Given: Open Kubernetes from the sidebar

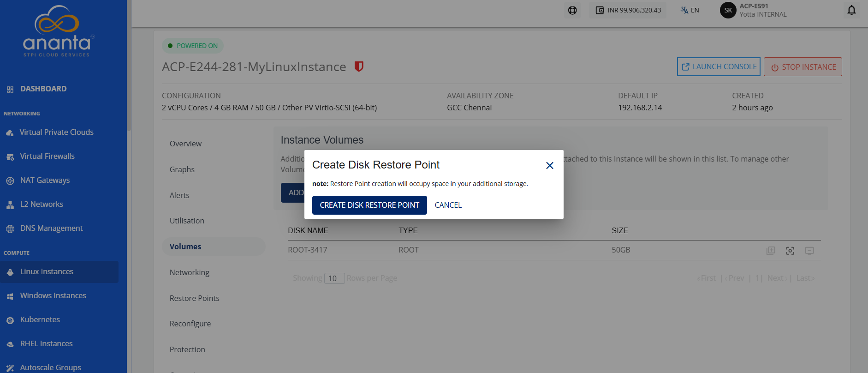Looking at the screenshot, I should (x=40, y=319).
